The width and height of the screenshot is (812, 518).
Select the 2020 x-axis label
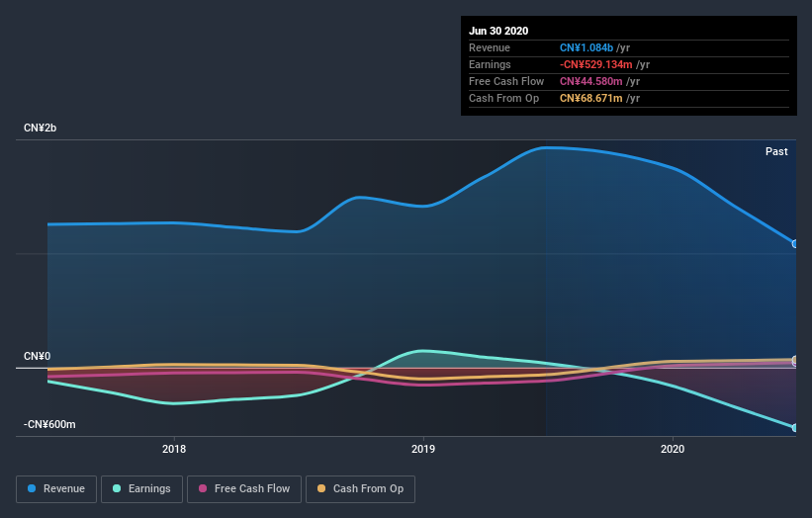tap(673, 449)
